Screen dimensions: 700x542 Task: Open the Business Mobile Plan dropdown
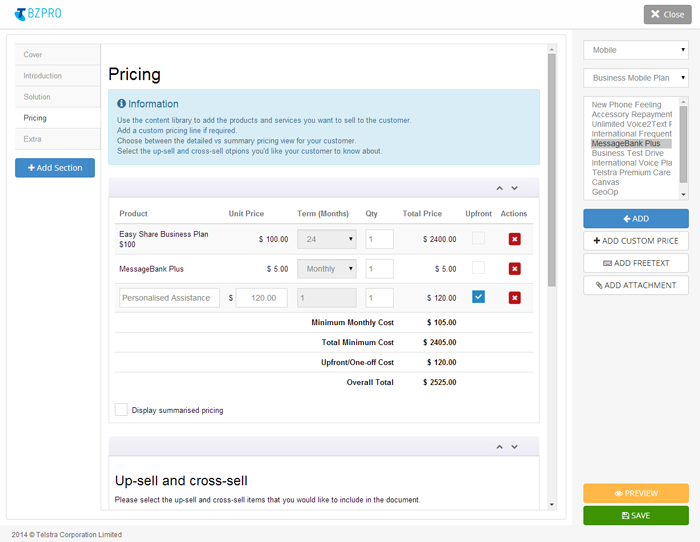[635, 78]
